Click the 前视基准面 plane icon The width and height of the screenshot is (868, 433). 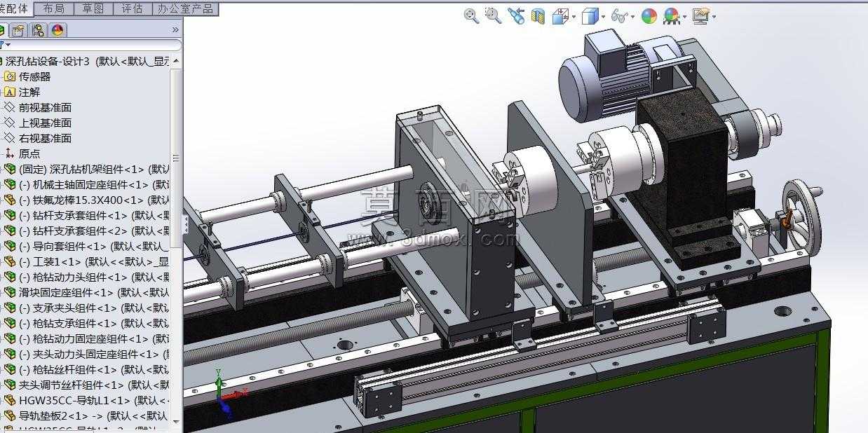(x=10, y=107)
